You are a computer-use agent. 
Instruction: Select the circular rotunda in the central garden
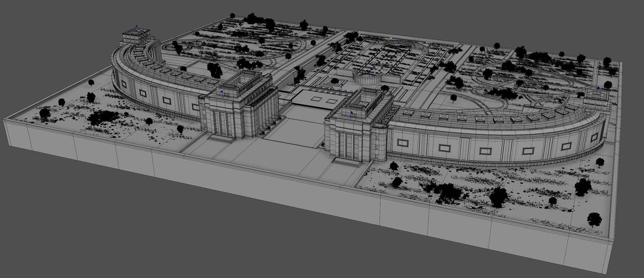(367, 78)
